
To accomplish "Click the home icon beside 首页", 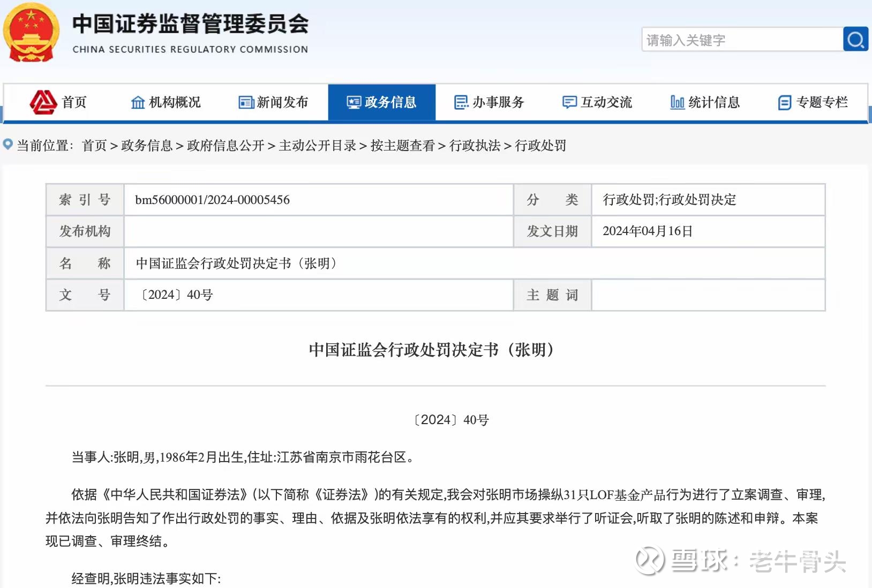I will [44, 102].
